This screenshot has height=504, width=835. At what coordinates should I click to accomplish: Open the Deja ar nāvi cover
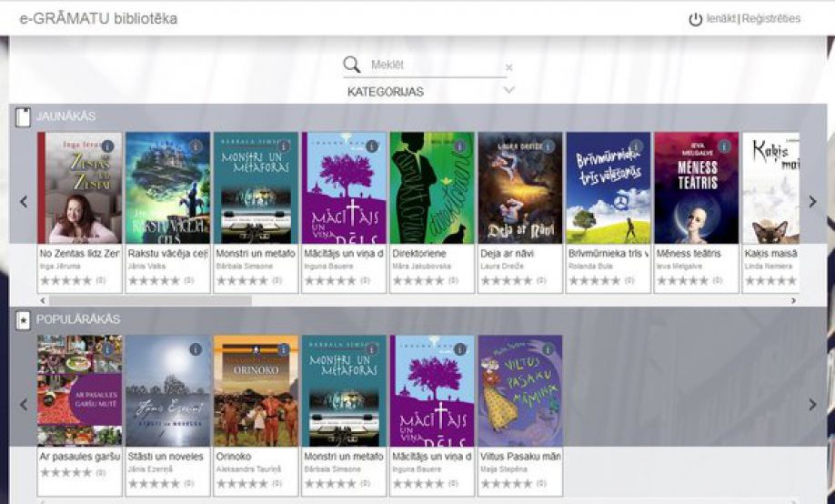pos(520,188)
